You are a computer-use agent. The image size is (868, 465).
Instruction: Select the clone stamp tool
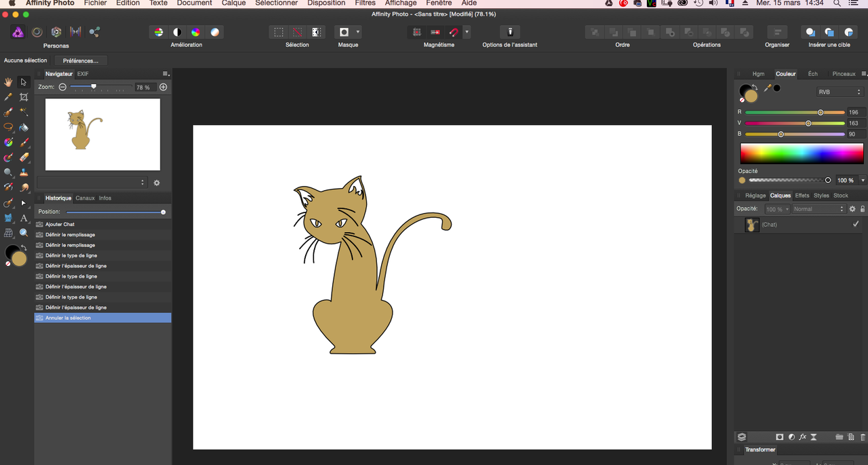tap(24, 172)
